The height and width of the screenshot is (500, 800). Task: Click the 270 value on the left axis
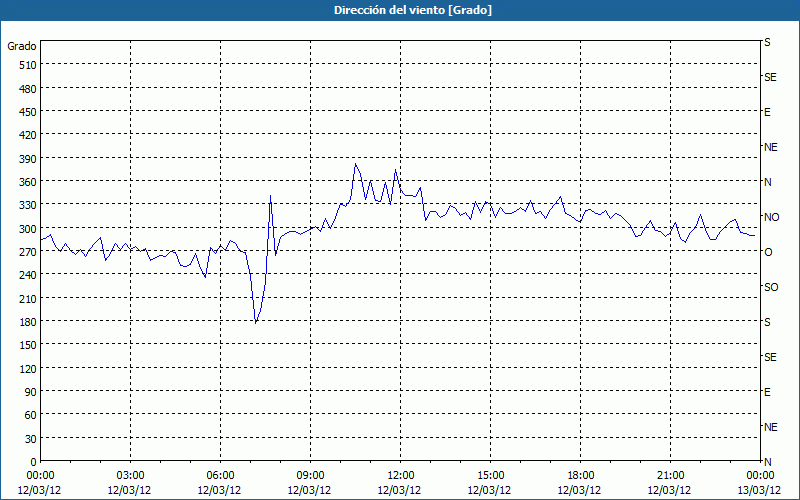[28, 252]
